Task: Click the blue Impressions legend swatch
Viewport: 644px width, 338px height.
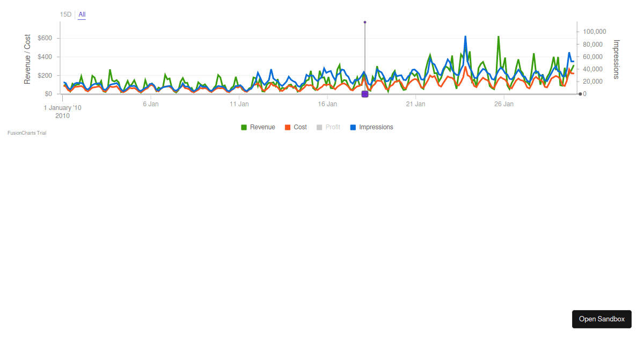Action: point(353,128)
